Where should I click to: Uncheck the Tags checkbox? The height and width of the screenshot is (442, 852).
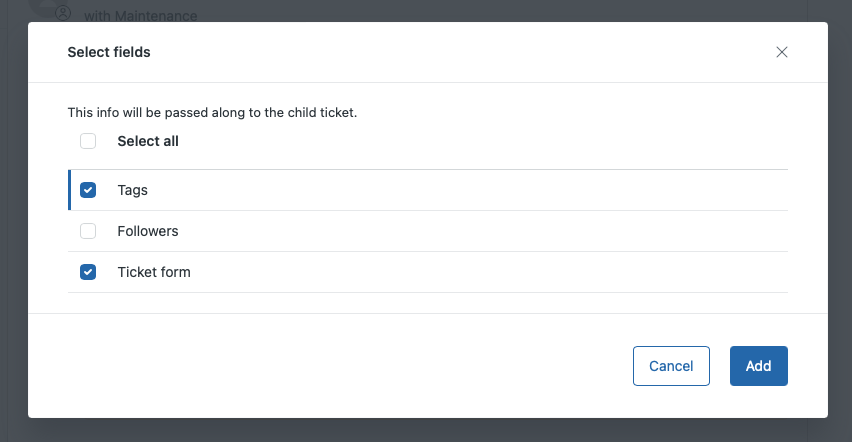(88, 190)
